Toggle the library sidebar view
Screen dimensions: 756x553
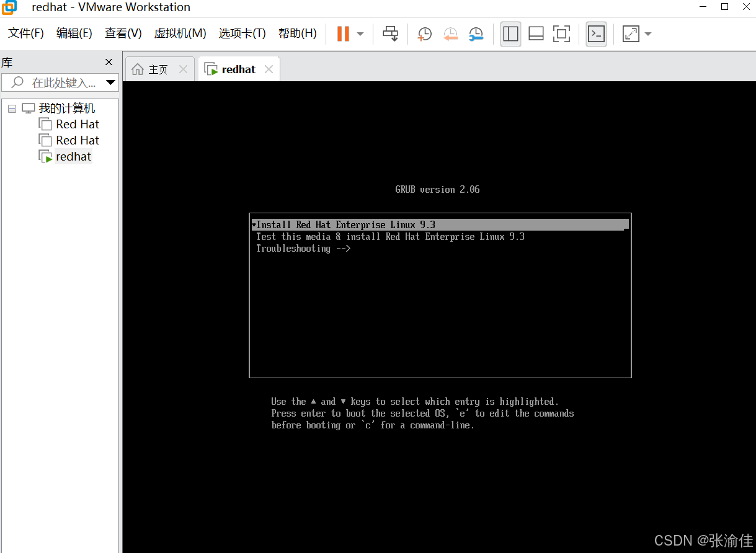(x=511, y=33)
